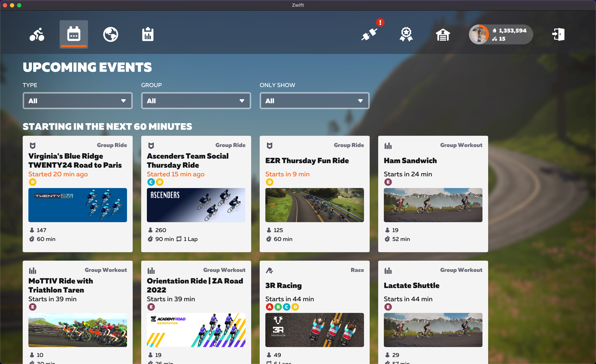
Task: Click the Academy Road Orientation banner image
Action: (196, 330)
